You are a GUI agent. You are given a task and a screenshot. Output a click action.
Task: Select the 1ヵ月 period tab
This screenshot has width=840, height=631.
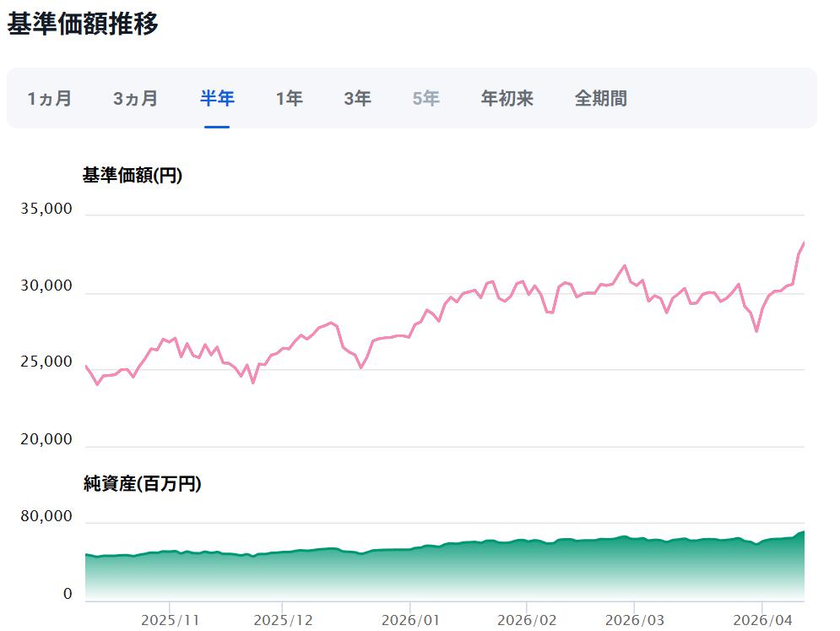(x=50, y=99)
